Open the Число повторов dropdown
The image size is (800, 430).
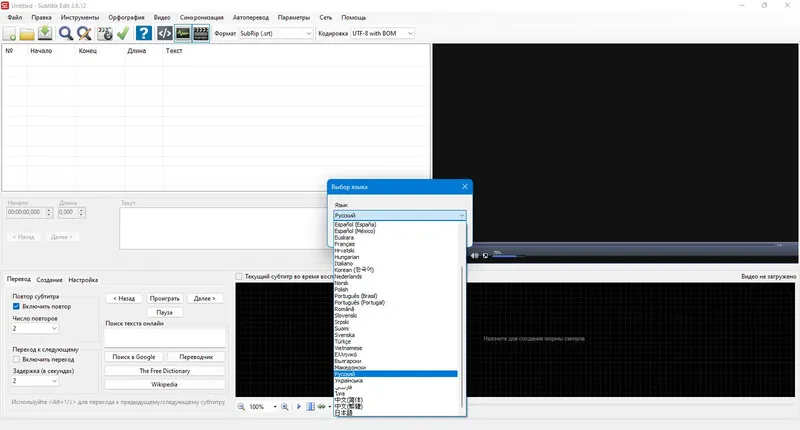35,329
